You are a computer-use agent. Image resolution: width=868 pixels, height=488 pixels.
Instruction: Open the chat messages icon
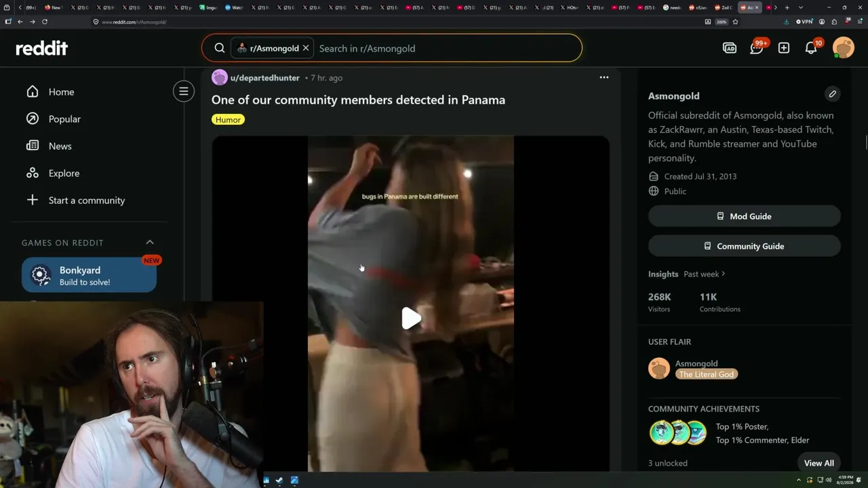click(757, 48)
